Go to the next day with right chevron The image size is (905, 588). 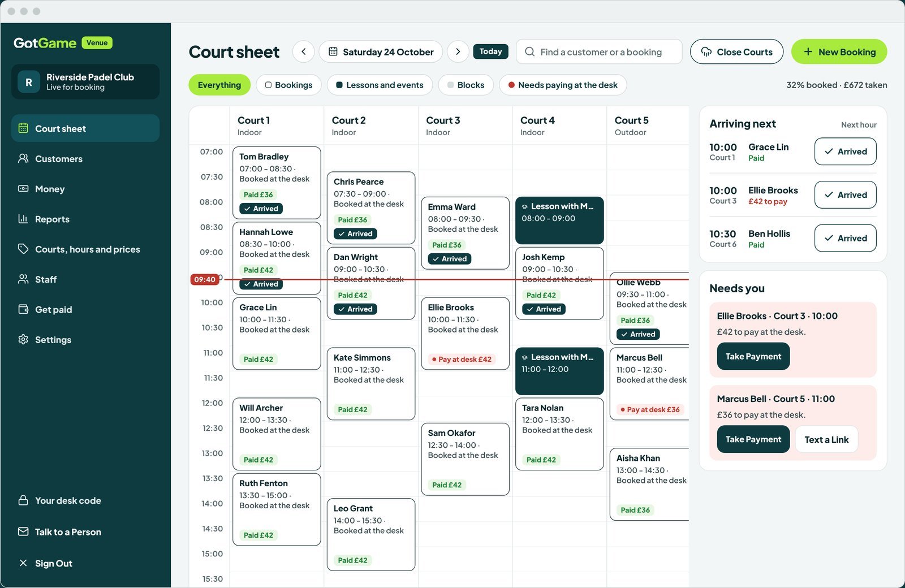(x=458, y=51)
